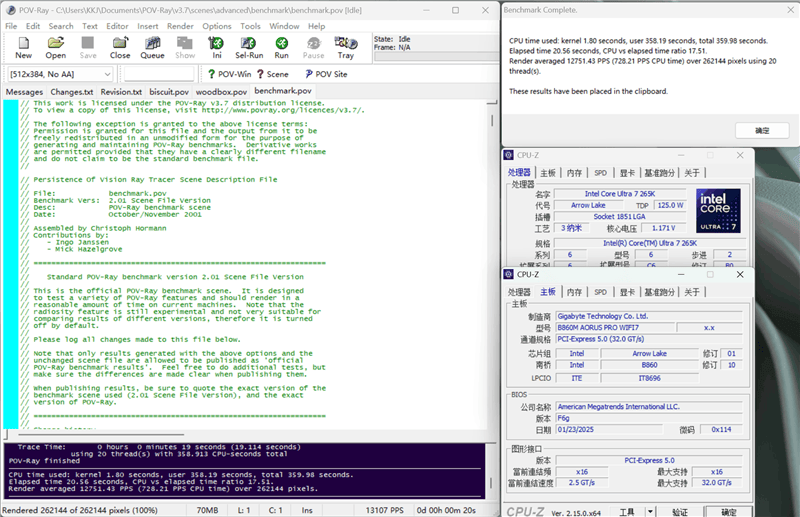
Task: Click 确定 button in CPU-Z footer
Action: coord(728,511)
